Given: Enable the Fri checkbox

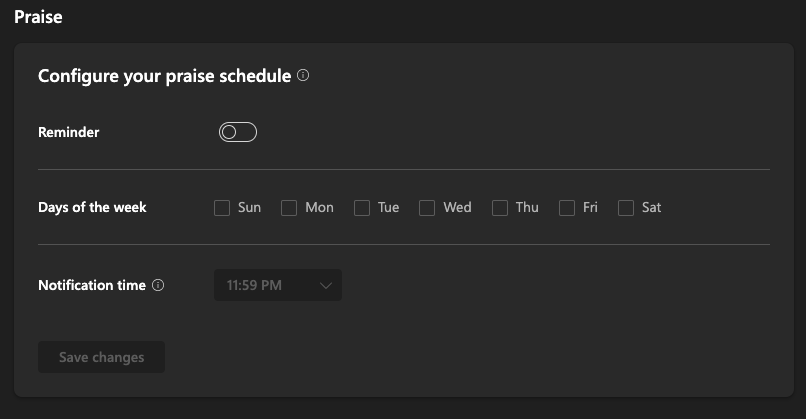Looking at the screenshot, I should pyautogui.click(x=566, y=208).
